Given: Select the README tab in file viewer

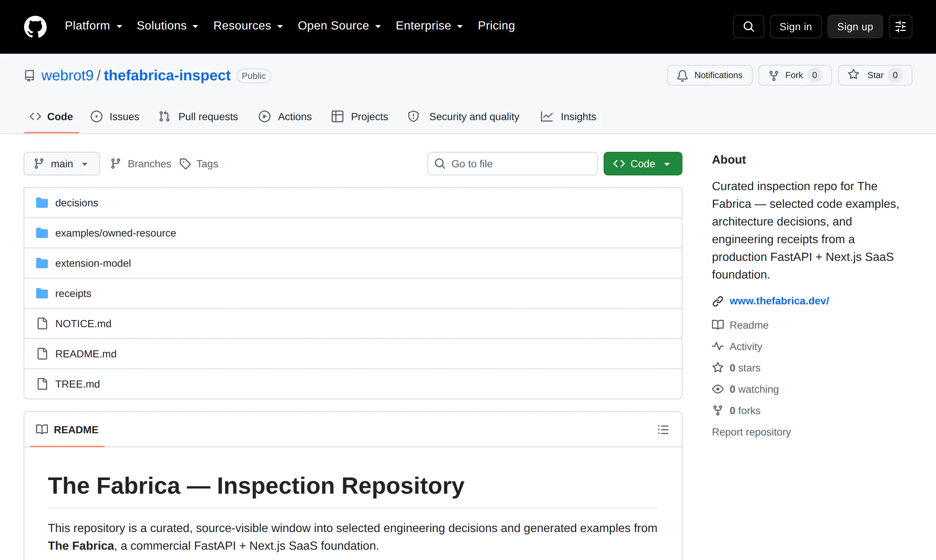Looking at the screenshot, I should 67,430.
